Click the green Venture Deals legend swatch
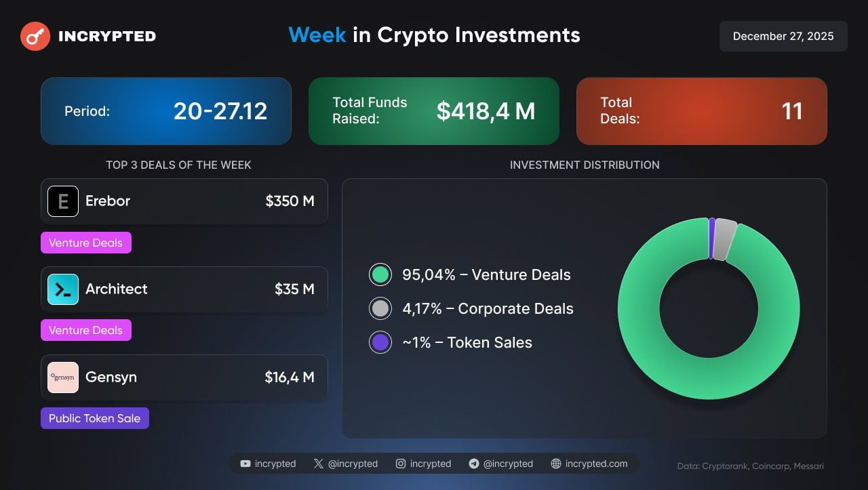 380,274
